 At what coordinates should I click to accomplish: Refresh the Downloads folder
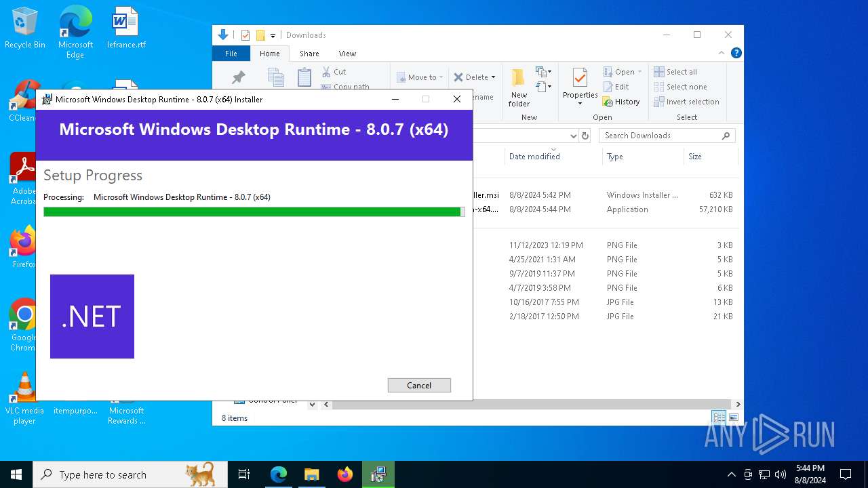[x=586, y=136]
